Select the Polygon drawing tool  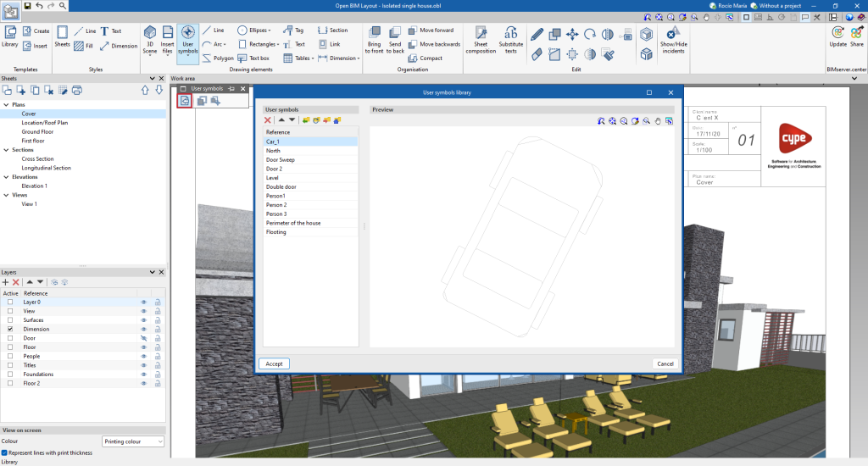click(x=218, y=58)
